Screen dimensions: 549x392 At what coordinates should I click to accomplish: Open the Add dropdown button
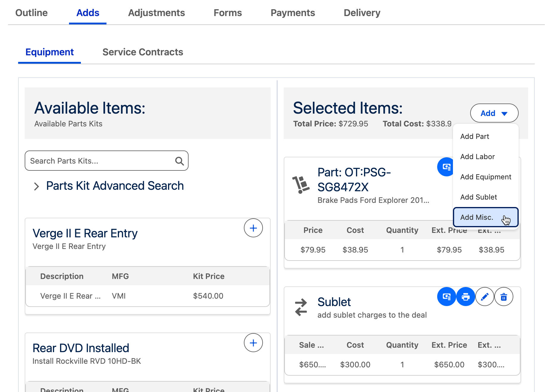[x=494, y=113]
